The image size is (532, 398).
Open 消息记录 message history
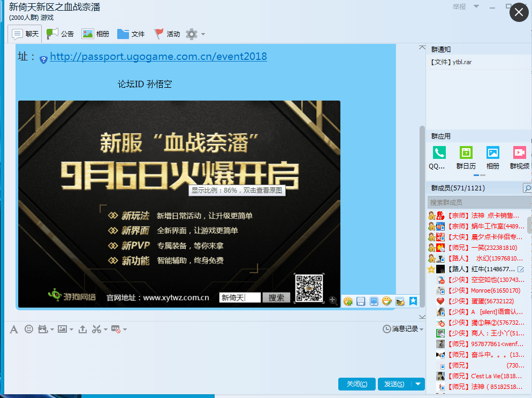401,329
